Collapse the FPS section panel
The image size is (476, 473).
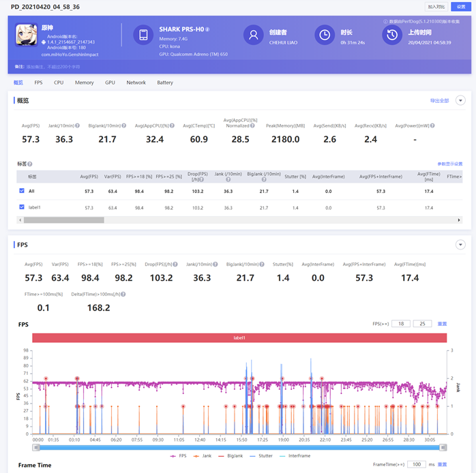tap(460, 245)
